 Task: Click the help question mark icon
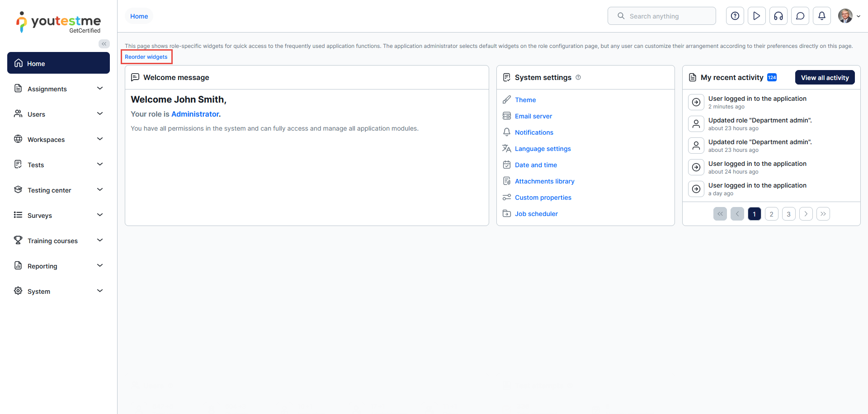pos(735,16)
